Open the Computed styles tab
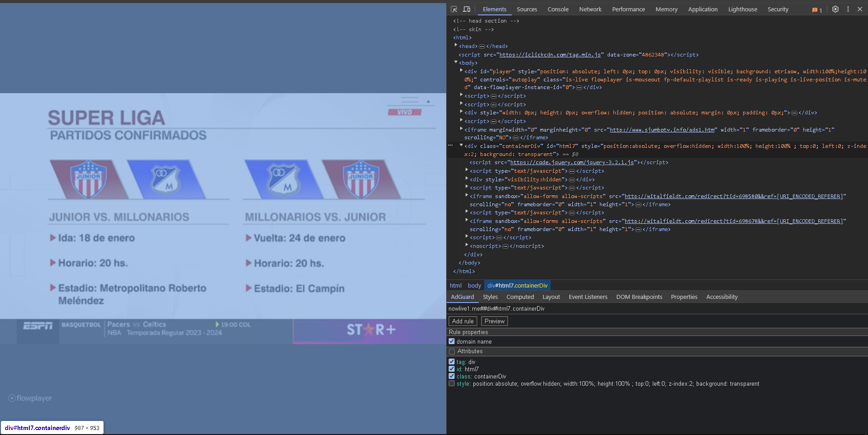 click(x=520, y=297)
